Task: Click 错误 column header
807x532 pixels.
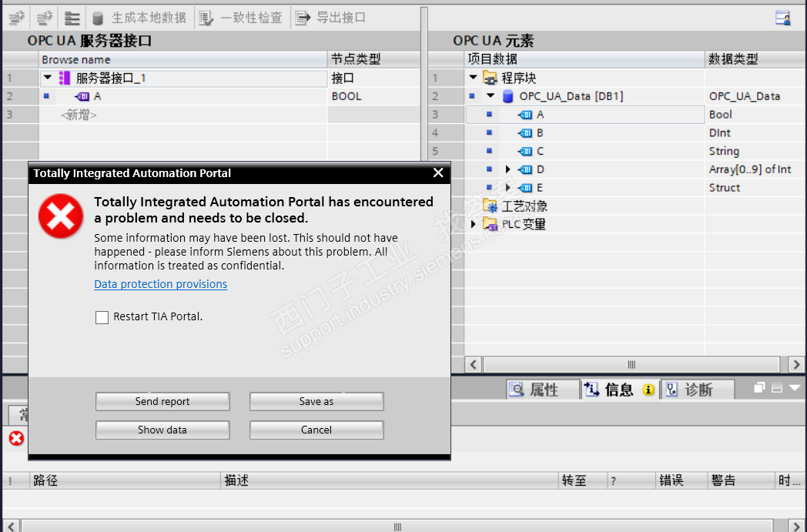Action: click(681, 480)
